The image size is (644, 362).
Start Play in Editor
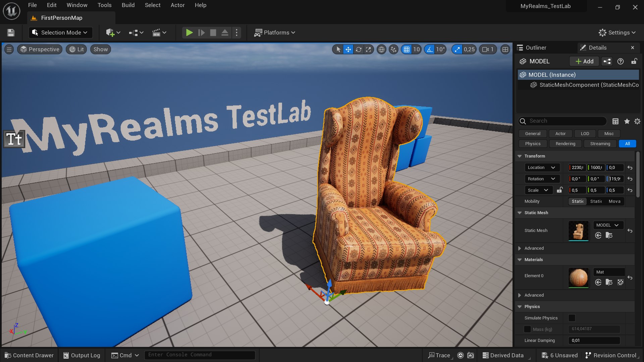point(189,33)
